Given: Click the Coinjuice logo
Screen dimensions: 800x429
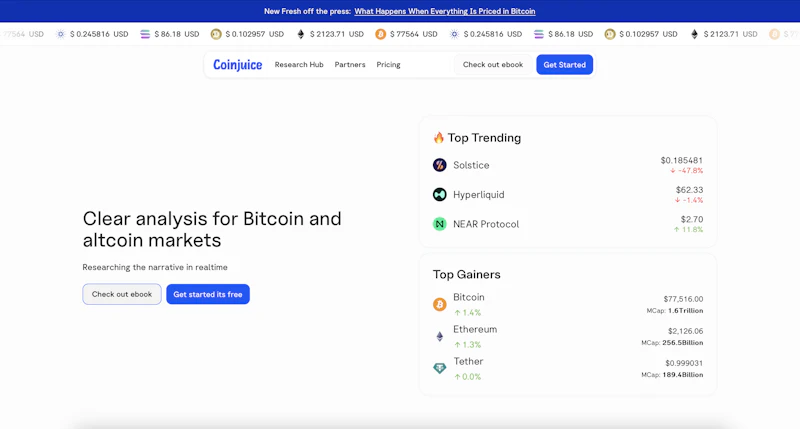Looking at the screenshot, I should click(238, 65).
